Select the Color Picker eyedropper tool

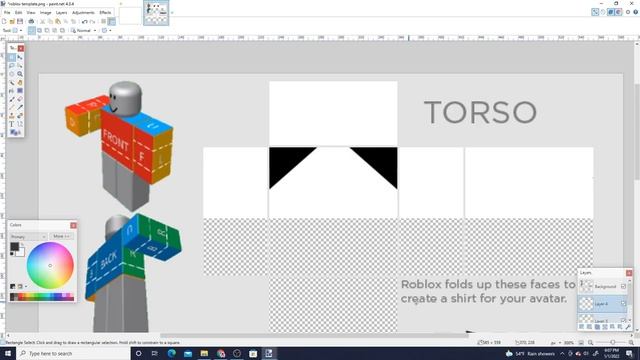(x=20, y=107)
